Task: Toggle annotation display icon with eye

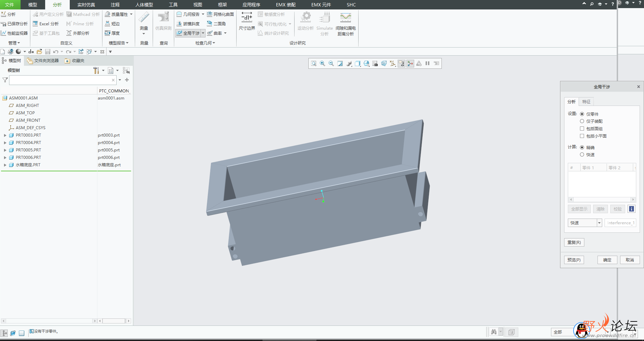Action: (x=401, y=63)
